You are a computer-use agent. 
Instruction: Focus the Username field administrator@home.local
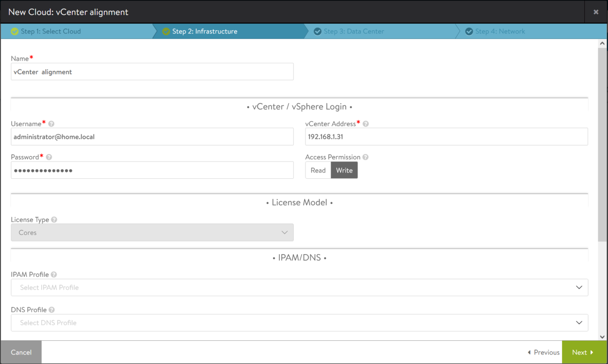coord(152,137)
